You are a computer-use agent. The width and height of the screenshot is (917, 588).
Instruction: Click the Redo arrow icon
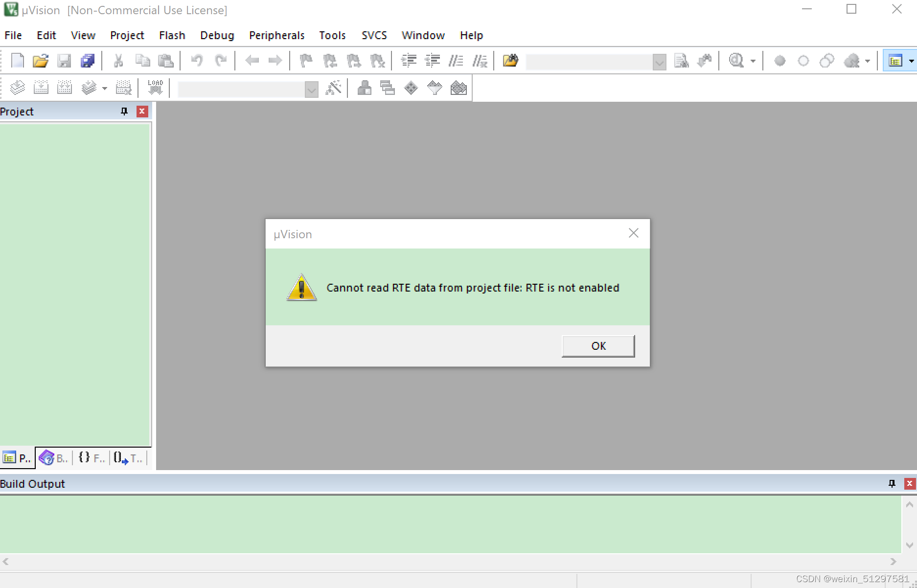click(221, 61)
